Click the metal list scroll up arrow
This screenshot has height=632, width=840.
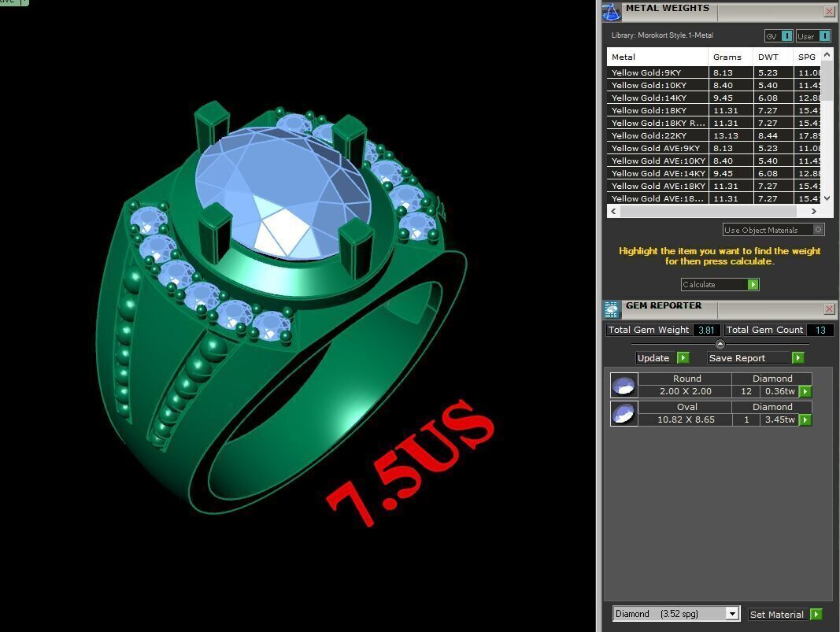827,54
